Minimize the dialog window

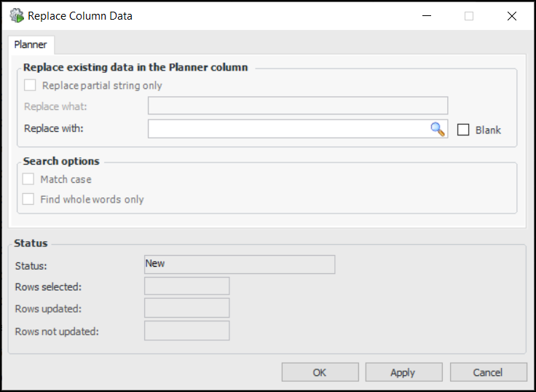coord(427,15)
